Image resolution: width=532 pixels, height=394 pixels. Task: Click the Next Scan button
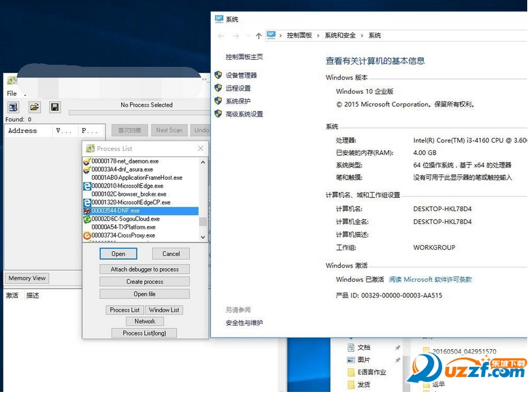coord(169,130)
